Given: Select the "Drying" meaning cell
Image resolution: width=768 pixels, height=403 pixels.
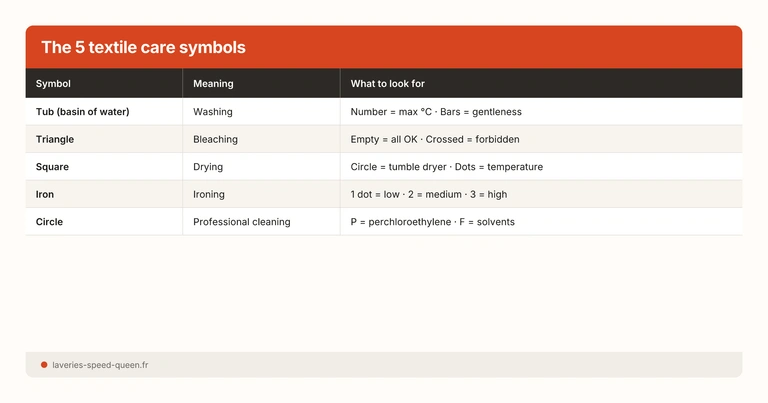Looking at the screenshot, I should (x=208, y=167).
